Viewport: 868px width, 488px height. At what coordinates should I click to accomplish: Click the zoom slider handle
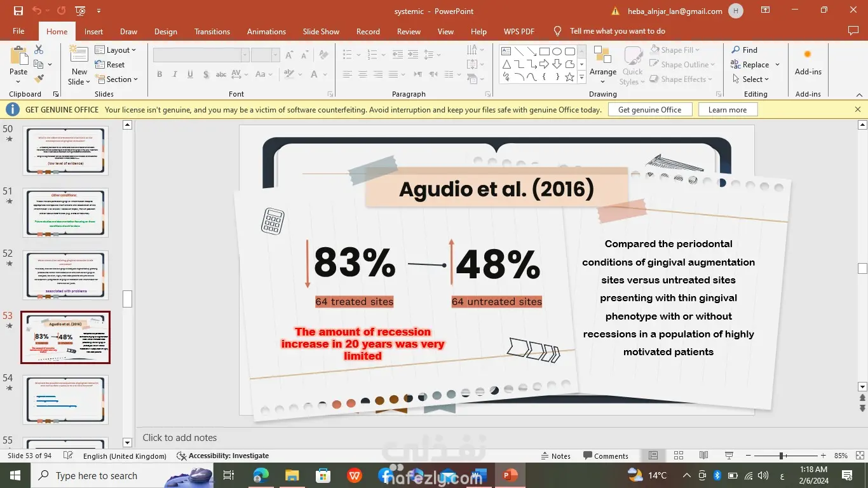click(781, 456)
